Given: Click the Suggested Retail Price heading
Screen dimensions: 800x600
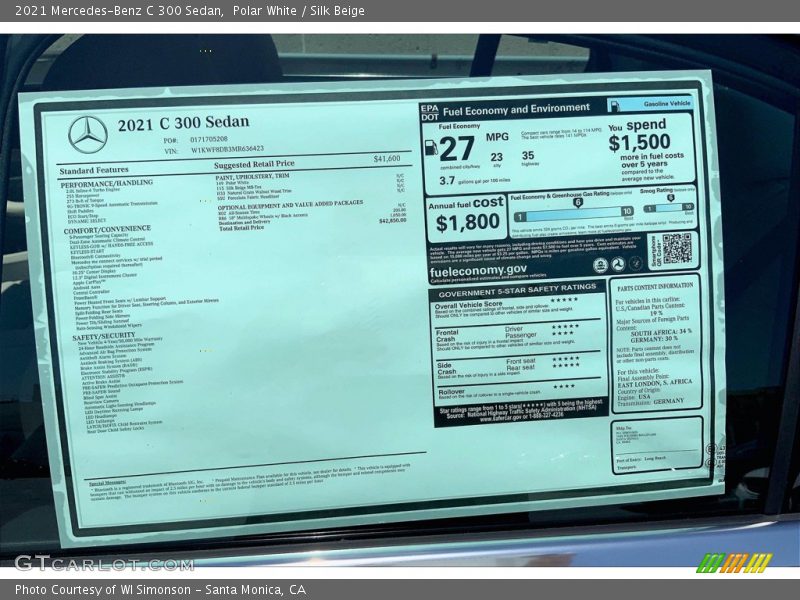Looking at the screenshot, I should click(254, 164).
